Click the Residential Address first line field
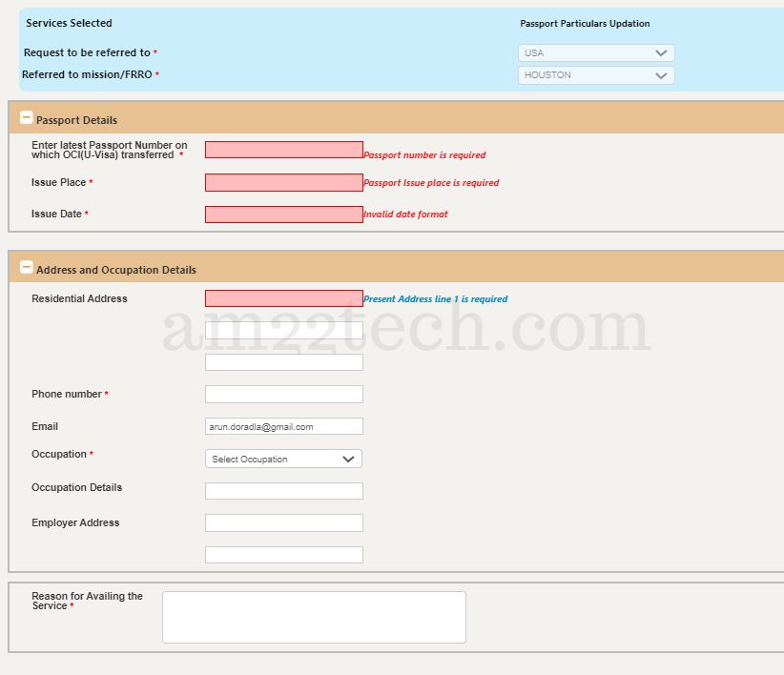784x675 pixels. point(283,297)
